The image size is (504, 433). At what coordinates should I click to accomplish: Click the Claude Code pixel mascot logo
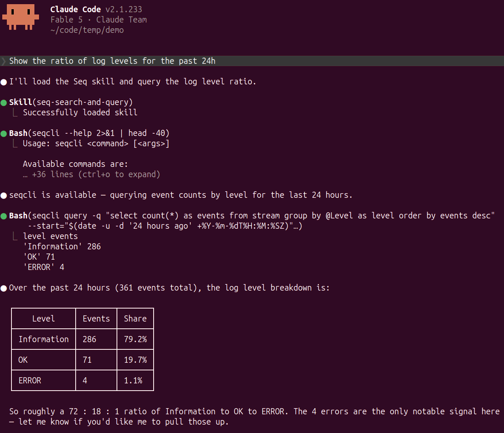[x=21, y=17]
